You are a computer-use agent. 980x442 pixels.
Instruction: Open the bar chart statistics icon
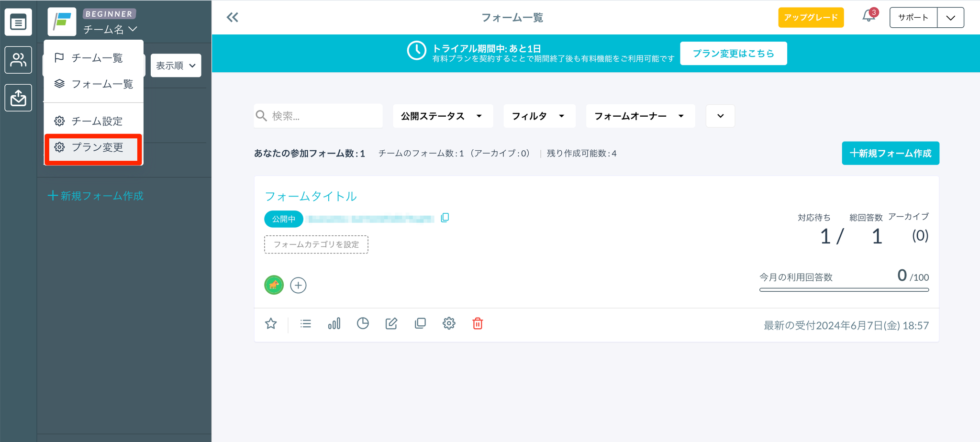(x=334, y=324)
